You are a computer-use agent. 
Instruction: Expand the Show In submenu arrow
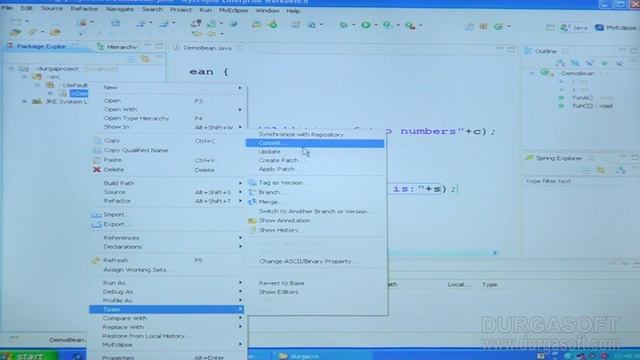240,127
